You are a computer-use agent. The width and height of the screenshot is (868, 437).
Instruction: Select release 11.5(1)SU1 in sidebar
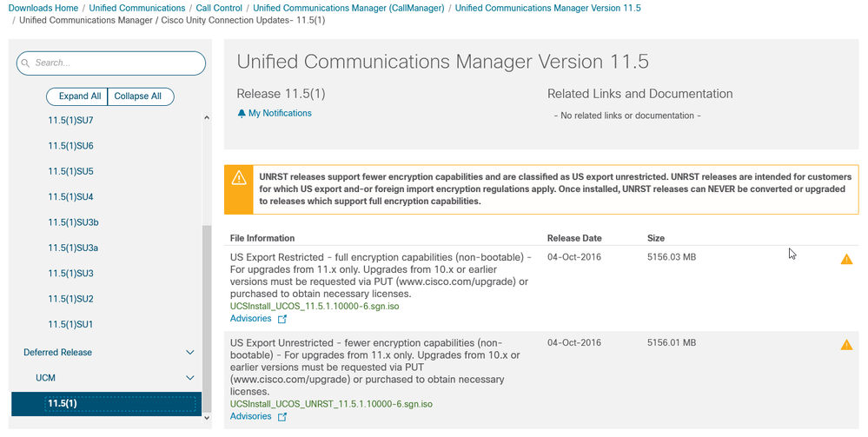tap(71, 324)
